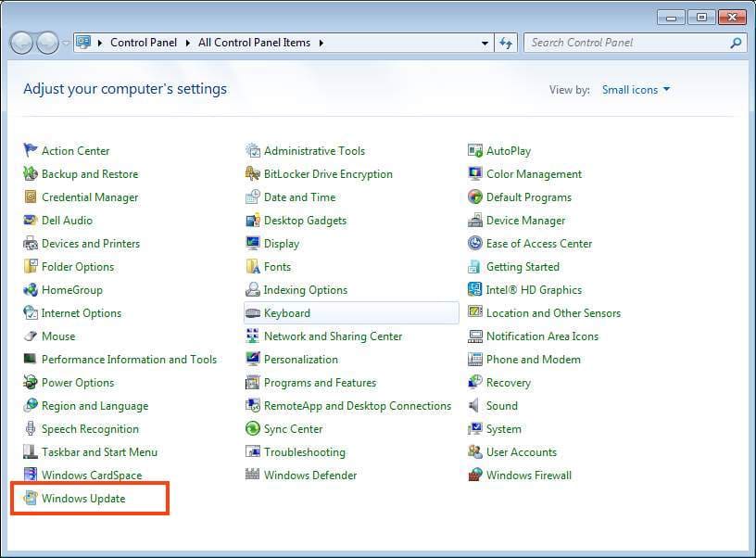The image size is (756, 558).
Task: Open the Action Center flag icon
Action: 31,151
